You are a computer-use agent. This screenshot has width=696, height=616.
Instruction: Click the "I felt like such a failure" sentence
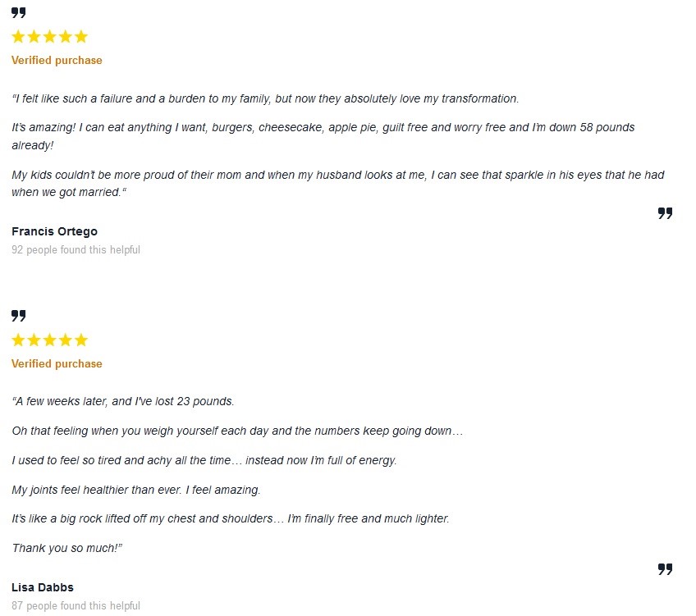(265, 98)
